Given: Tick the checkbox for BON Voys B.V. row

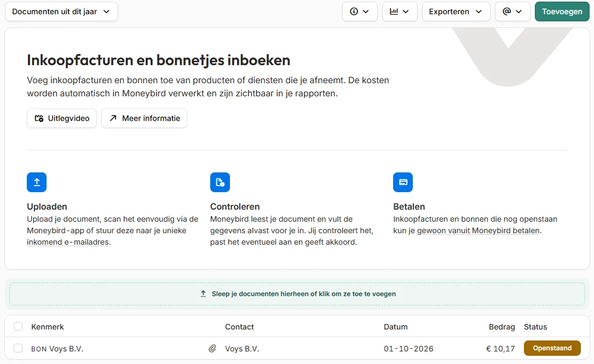Looking at the screenshot, I should pos(18,349).
